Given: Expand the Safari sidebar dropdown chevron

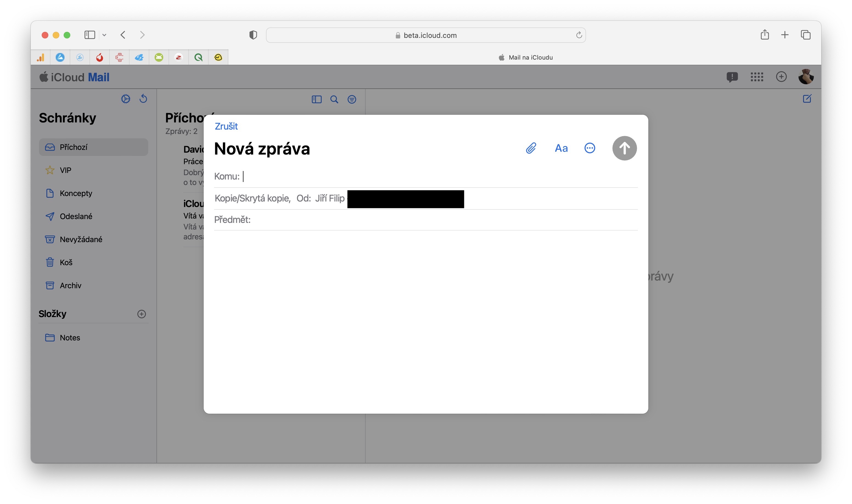Looking at the screenshot, I should point(104,35).
